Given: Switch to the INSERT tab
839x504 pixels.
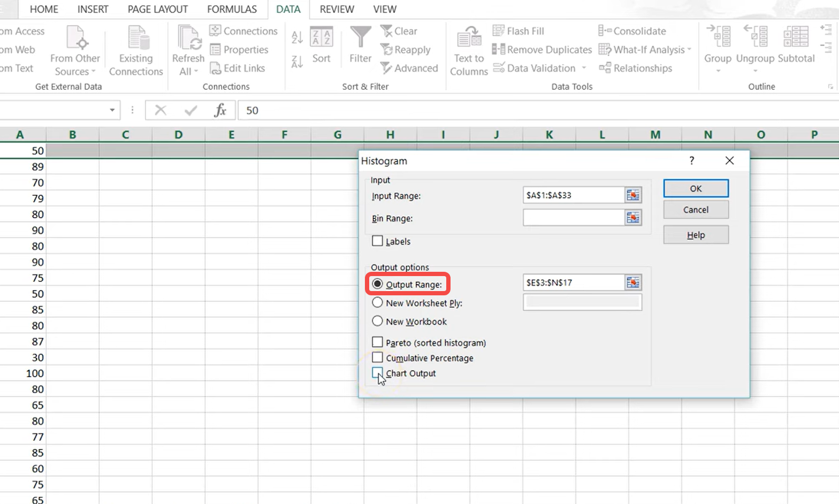Looking at the screenshot, I should pos(93,9).
